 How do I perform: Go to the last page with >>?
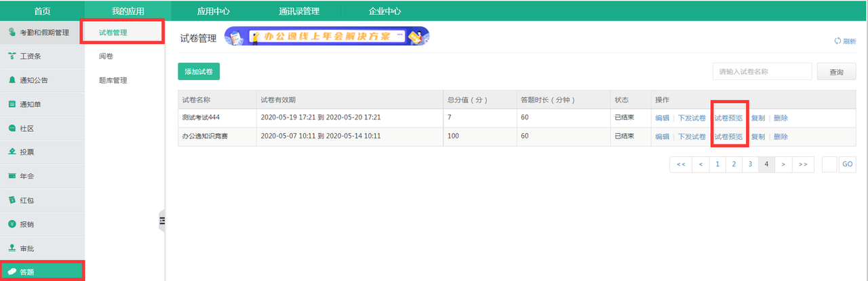(803, 164)
